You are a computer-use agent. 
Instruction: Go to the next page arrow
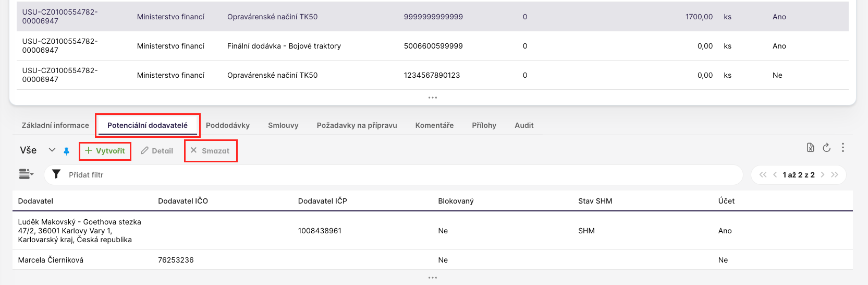(x=823, y=175)
